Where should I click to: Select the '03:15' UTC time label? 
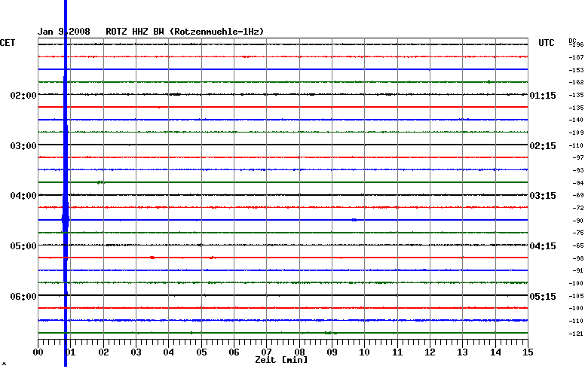[x=543, y=196]
